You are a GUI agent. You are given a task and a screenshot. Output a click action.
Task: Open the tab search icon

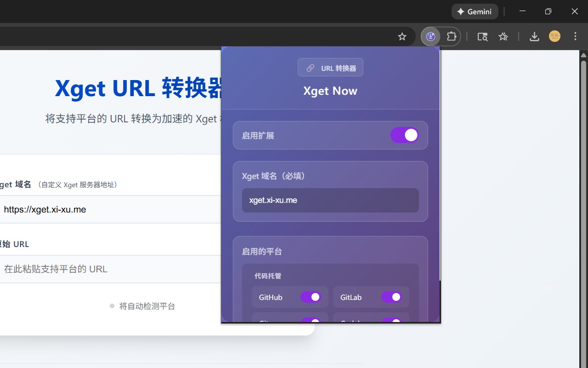[x=482, y=37]
